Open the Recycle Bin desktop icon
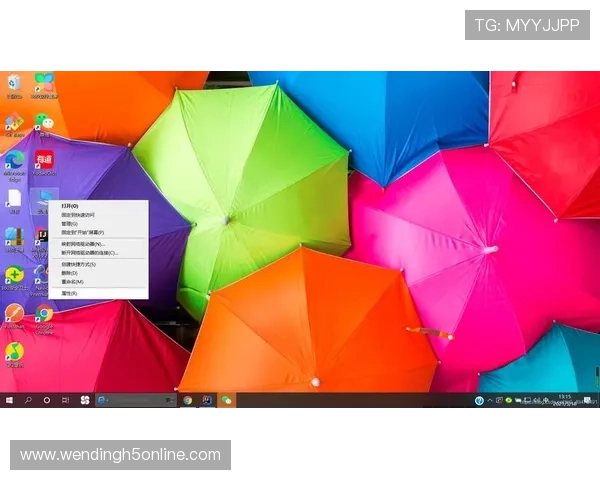Screen dimensions: 600x480 tap(14, 84)
